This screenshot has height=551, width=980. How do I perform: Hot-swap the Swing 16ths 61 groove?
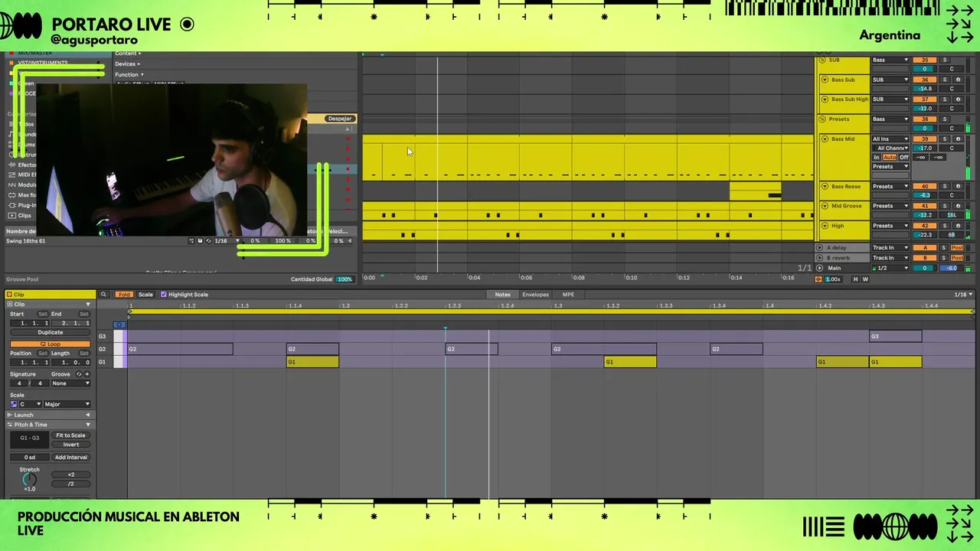point(208,241)
